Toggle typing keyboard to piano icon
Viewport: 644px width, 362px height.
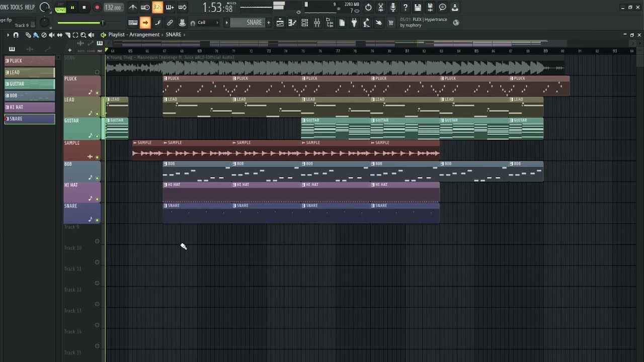coord(133,23)
